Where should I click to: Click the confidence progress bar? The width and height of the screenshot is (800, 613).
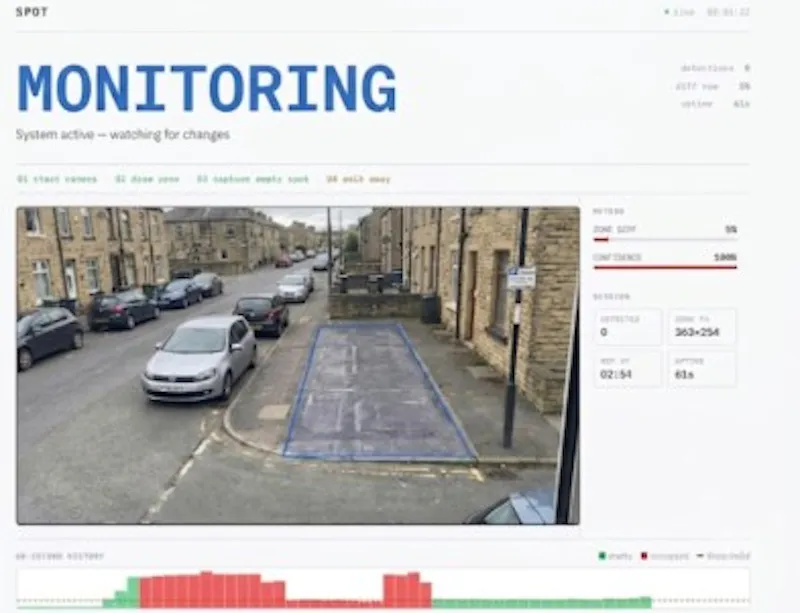pyautogui.click(x=665, y=267)
